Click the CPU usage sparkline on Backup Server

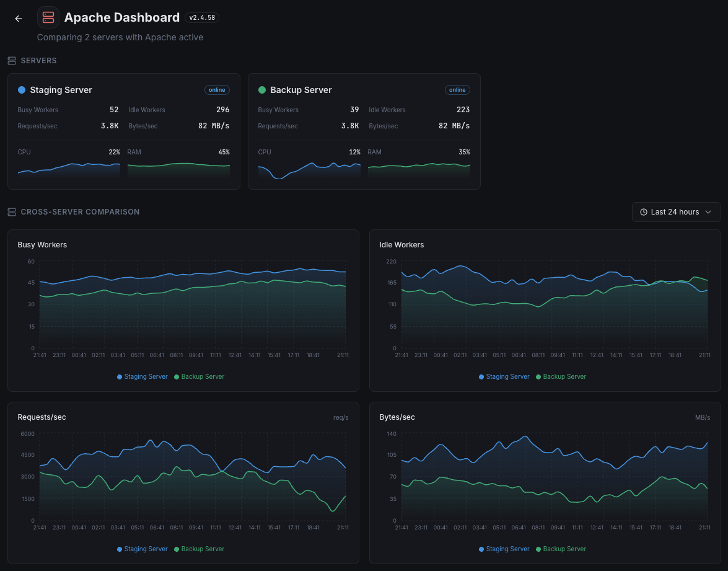click(309, 167)
